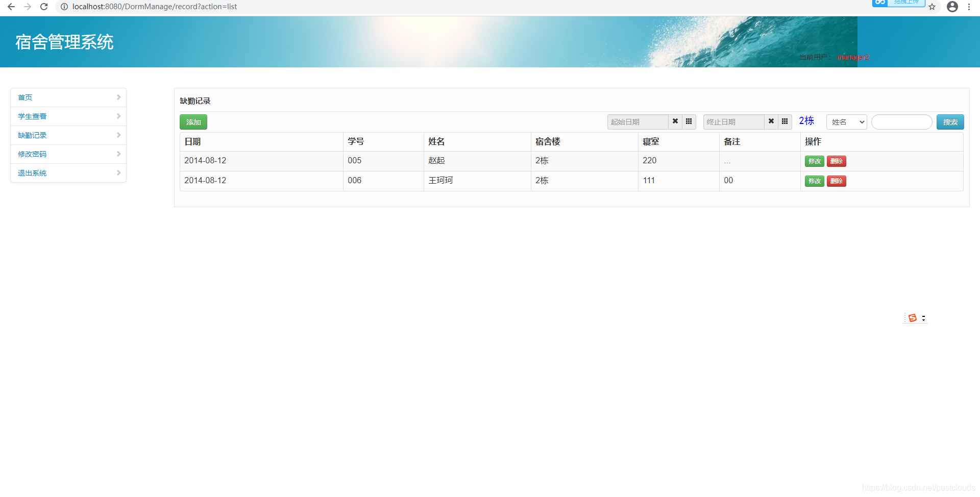Click the green 添加 button
The height and width of the screenshot is (497, 980).
tap(193, 122)
